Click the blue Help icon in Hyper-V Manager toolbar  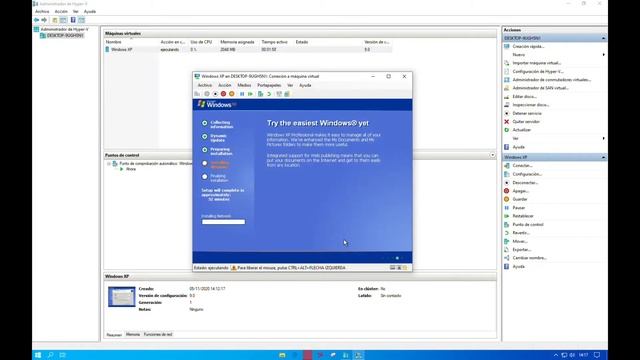tap(73, 20)
